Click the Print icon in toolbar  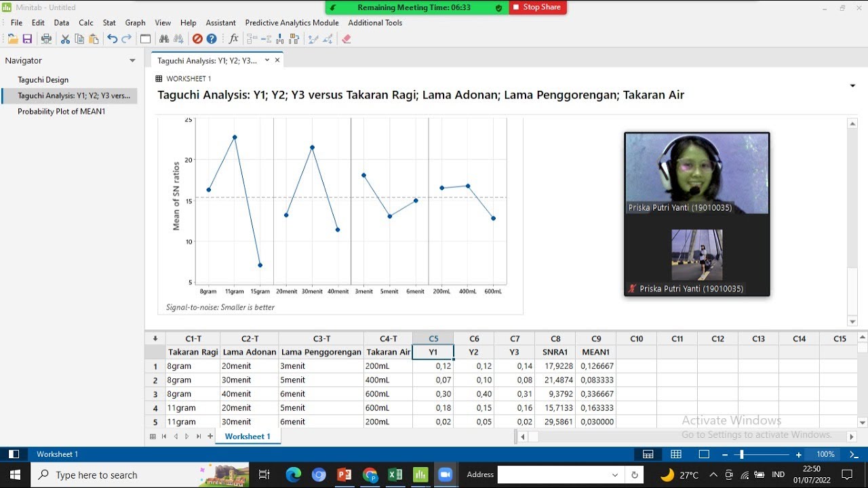(46, 39)
